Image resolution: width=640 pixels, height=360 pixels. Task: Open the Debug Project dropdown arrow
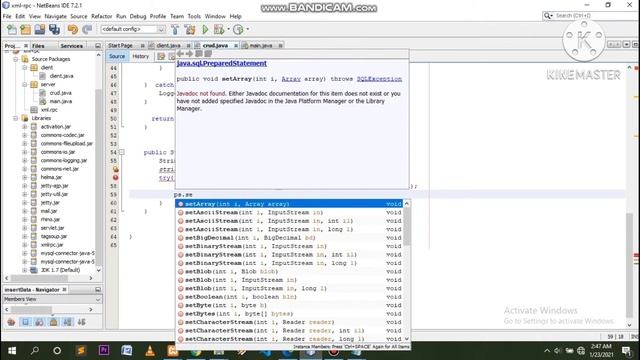click(228, 29)
